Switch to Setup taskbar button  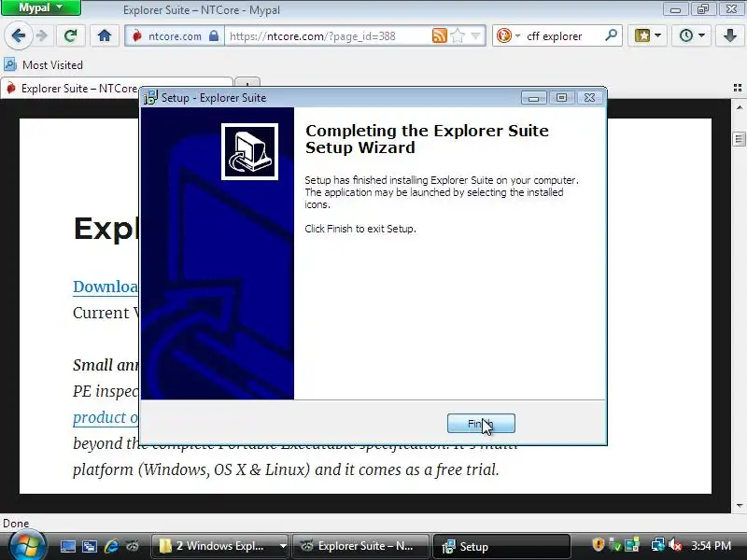pos(501,546)
